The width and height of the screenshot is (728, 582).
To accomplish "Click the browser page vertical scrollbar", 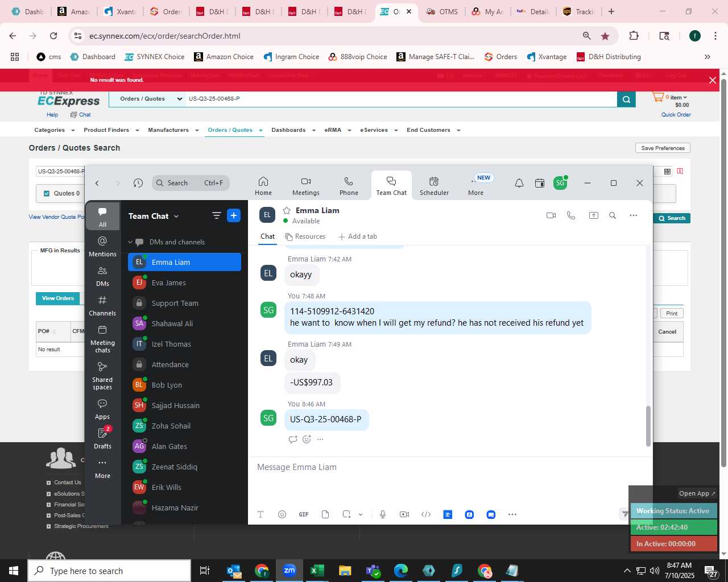I will tap(723, 273).
